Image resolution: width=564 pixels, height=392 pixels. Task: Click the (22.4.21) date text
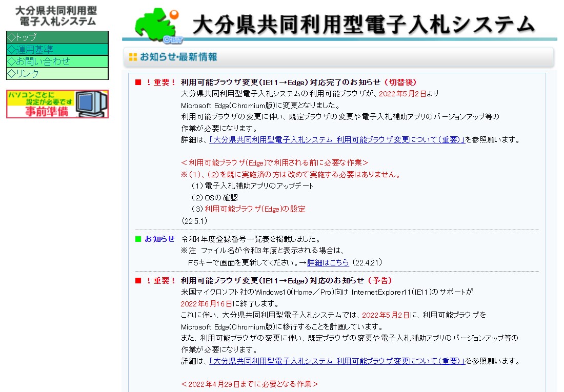pyautogui.click(x=367, y=262)
